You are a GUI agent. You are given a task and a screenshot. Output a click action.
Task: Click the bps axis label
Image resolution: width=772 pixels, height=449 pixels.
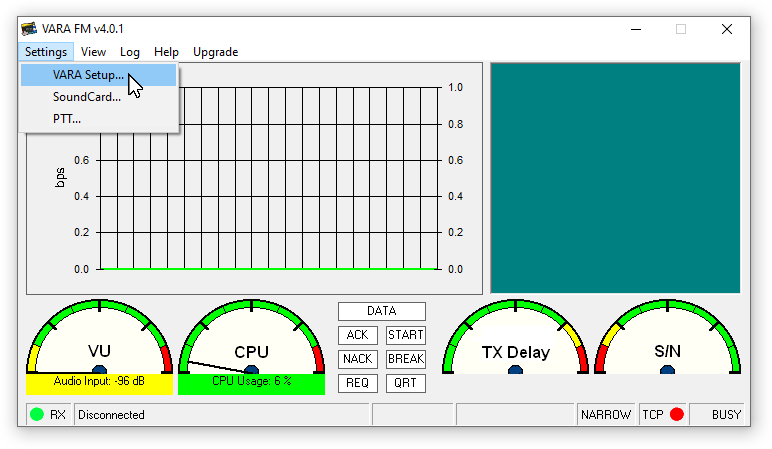(x=60, y=178)
